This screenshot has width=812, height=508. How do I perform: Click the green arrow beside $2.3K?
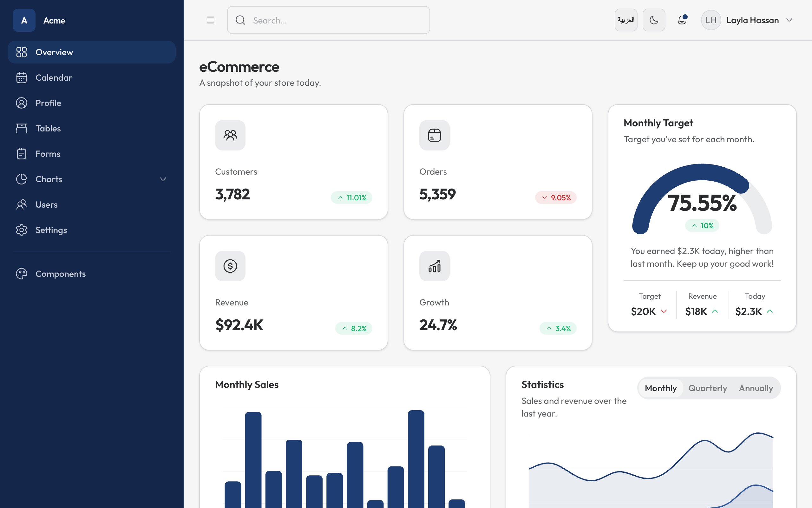(770, 311)
